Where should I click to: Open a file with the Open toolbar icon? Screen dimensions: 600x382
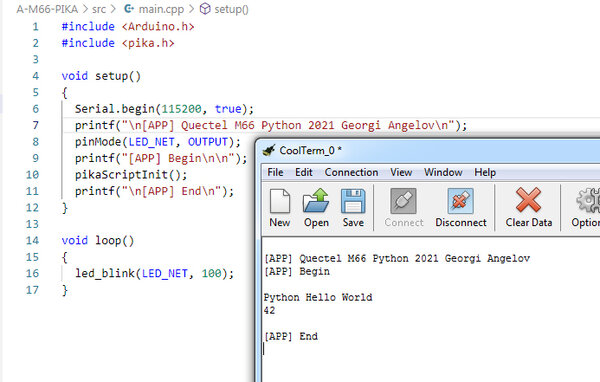316,201
